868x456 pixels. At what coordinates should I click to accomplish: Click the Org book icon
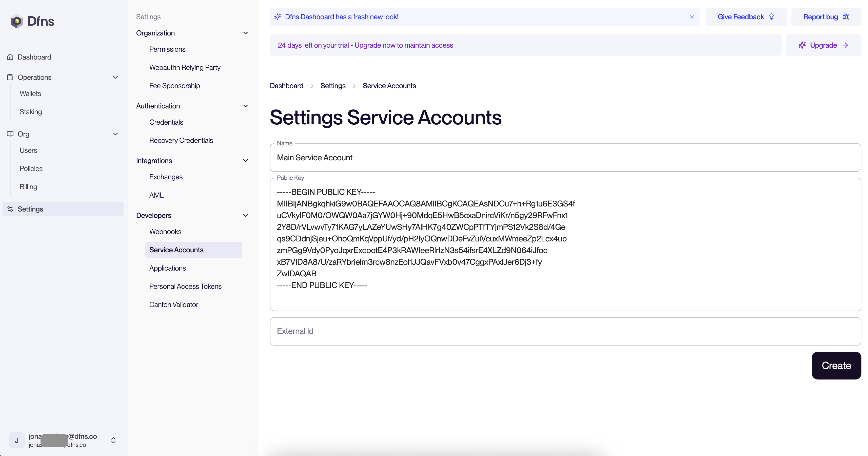pos(10,134)
